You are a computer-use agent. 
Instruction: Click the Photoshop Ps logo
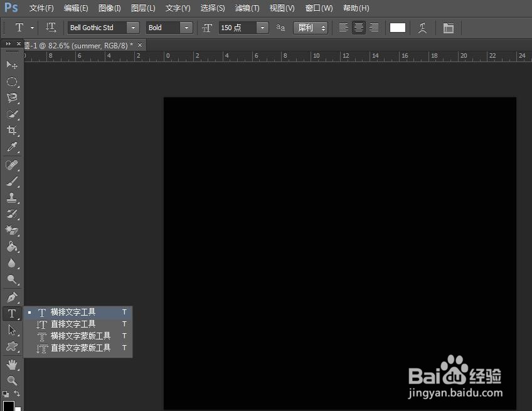click(x=11, y=8)
